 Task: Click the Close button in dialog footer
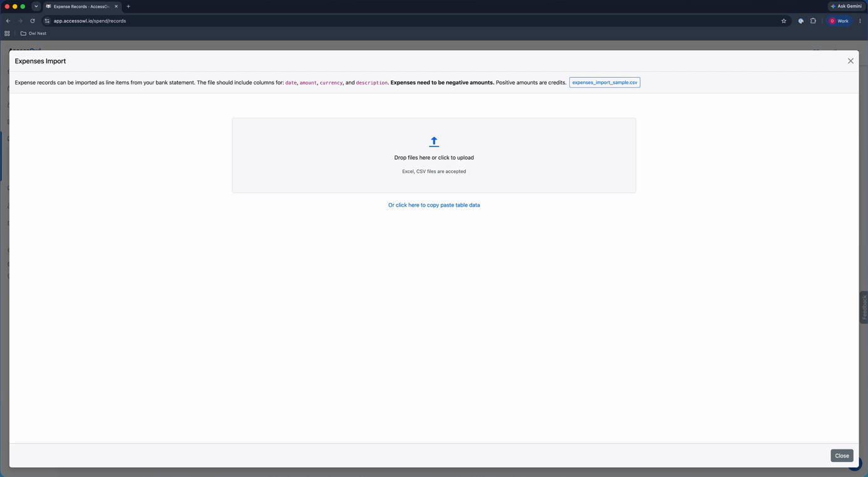tap(842, 456)
